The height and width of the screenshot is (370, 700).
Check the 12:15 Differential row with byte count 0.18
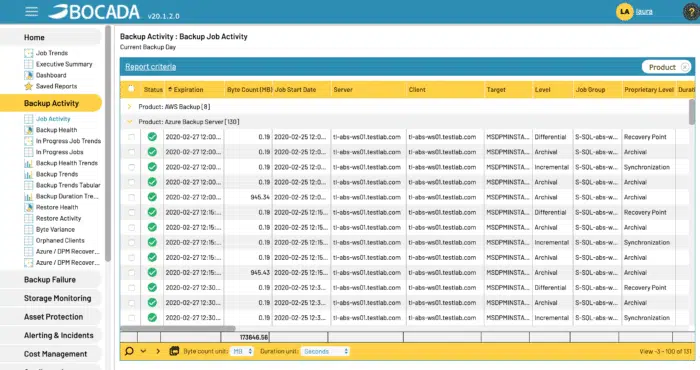(131, 212)
